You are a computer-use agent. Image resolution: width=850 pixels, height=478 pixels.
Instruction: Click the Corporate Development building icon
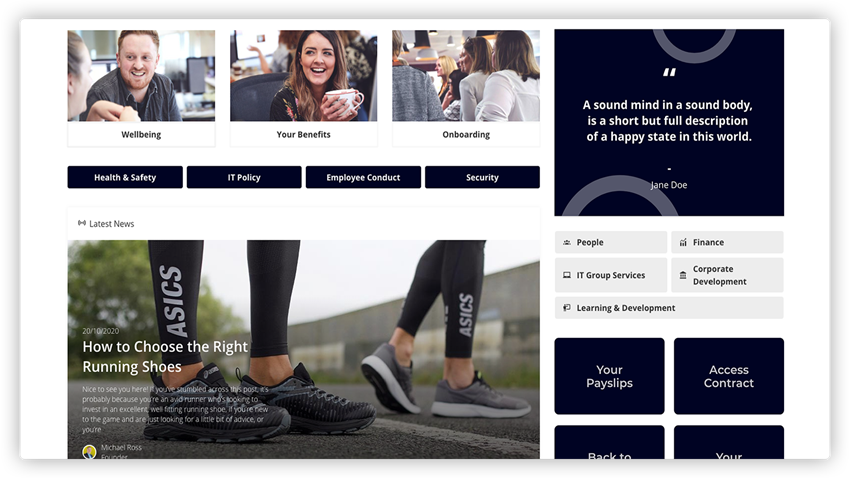pyautogui.click(x=683, y=275)
